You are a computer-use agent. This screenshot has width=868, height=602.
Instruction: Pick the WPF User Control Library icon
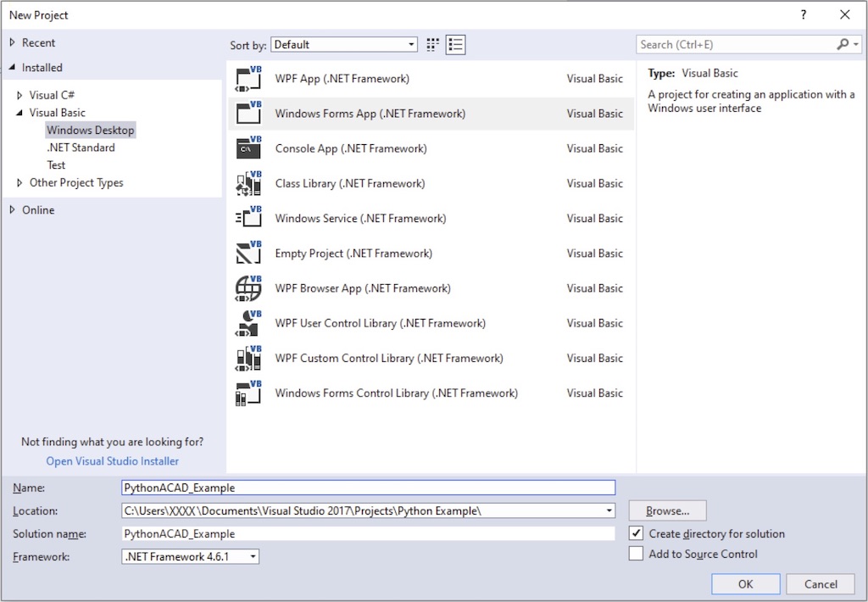click(x=248, y=323)
